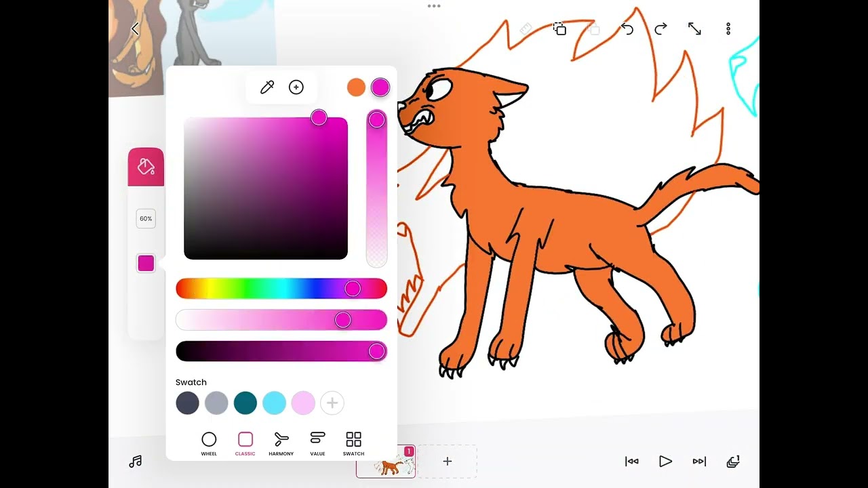Open the three-dot more options menu
868x488 pixels.
tap(728, 28)
